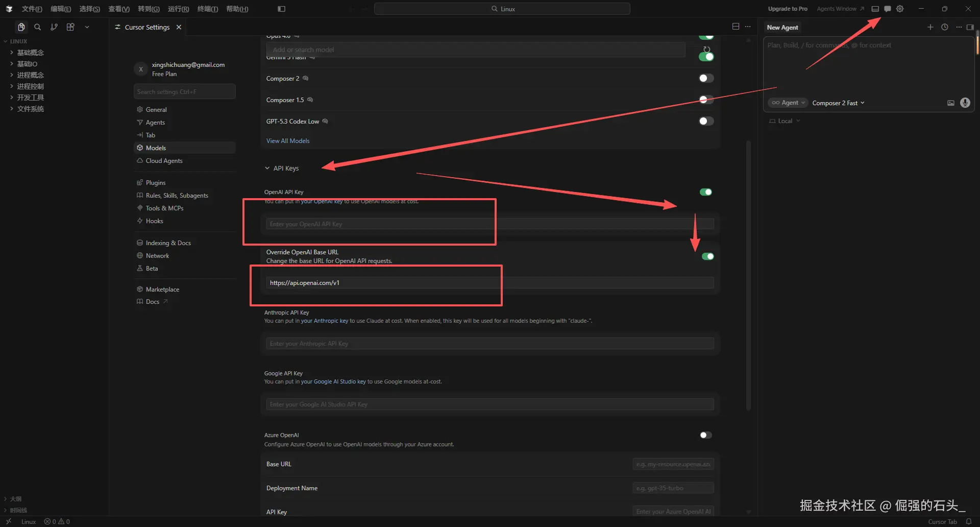The height and width of the screenshot is (527, 980).
Task: Open the source control icon
Action: pyautogui.click(x=54, y=27)
